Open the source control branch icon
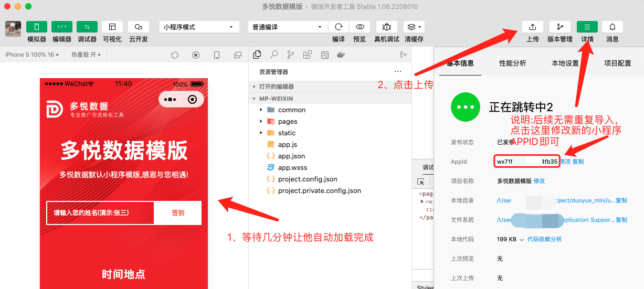The height and width of the screenshot is (289, 644). 291,55
